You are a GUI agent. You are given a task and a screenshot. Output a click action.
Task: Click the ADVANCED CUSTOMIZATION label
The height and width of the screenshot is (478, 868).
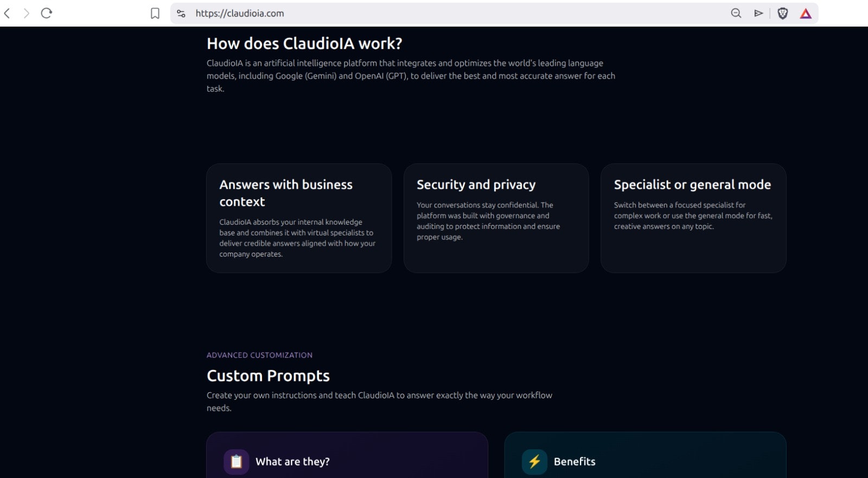coord(259,355)
